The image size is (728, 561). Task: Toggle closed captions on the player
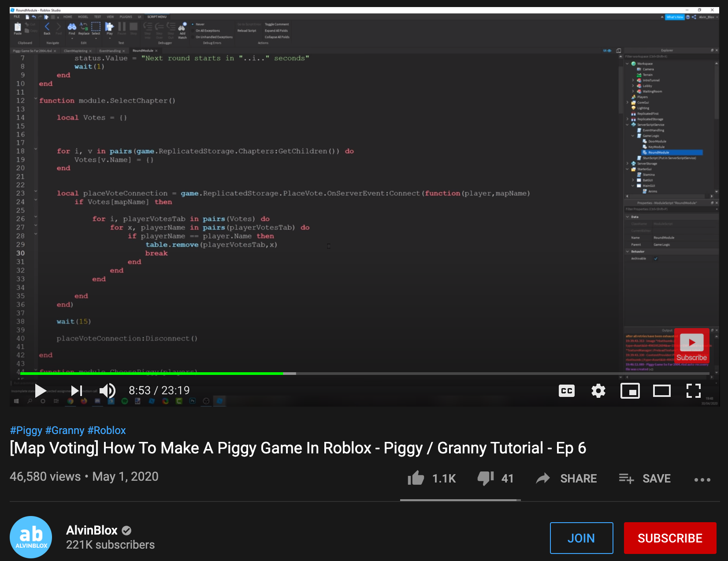[x=567, y=391]
